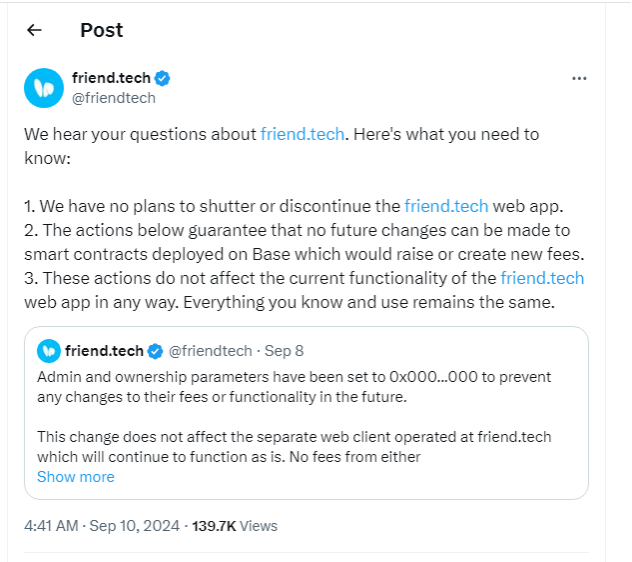Click friend.tech link in first sentence
This screenshot has width=632, height=562.
point(302,133)
